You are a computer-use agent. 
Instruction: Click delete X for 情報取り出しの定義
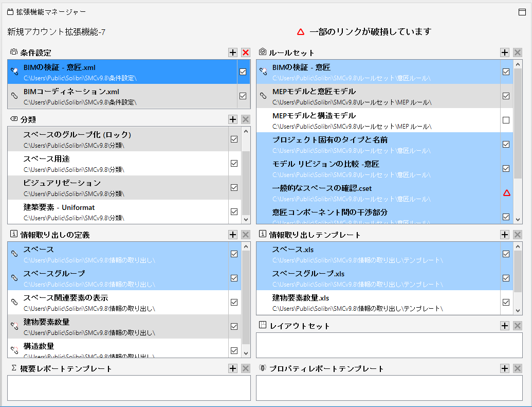(x=246, y=235)
